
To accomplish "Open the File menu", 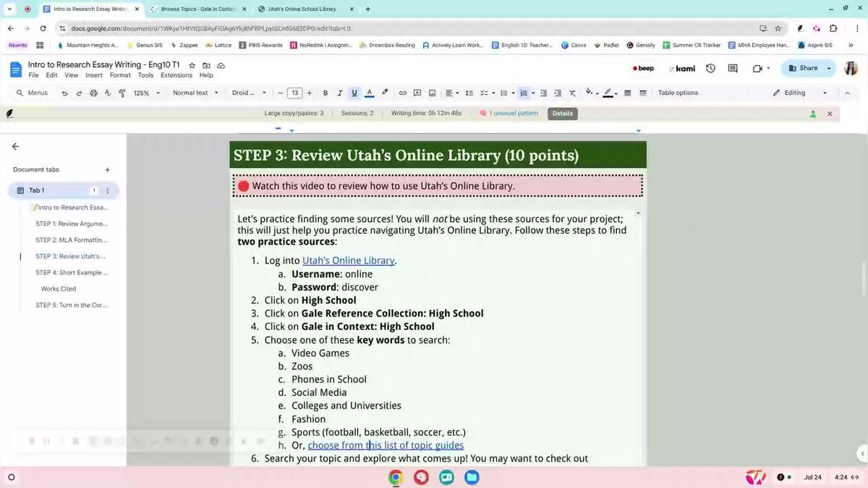I will (33, 75).
